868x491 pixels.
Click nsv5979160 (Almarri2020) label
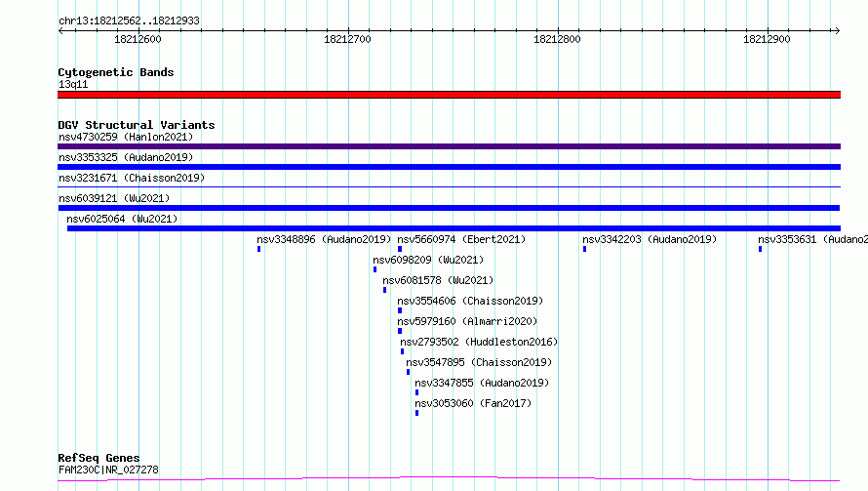(x=467, y=321)
